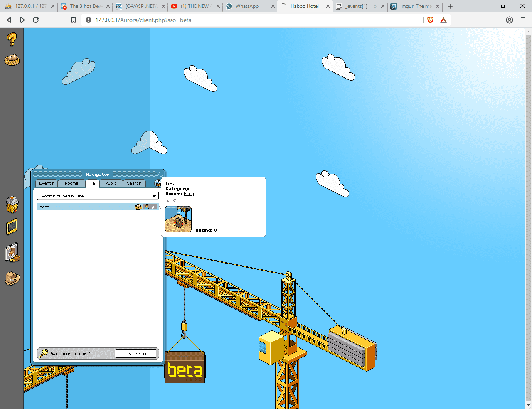Select the test room row
Image resolution: width=532 pixels, height=409 pixels.
[x=98, y=207]
